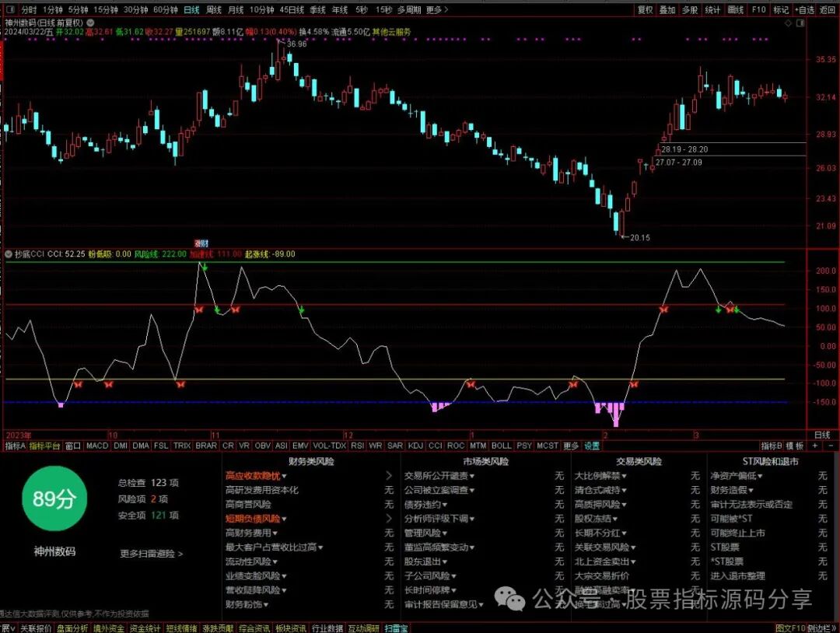Open the 盘面分析 bottom tab

tap(72, 628)
